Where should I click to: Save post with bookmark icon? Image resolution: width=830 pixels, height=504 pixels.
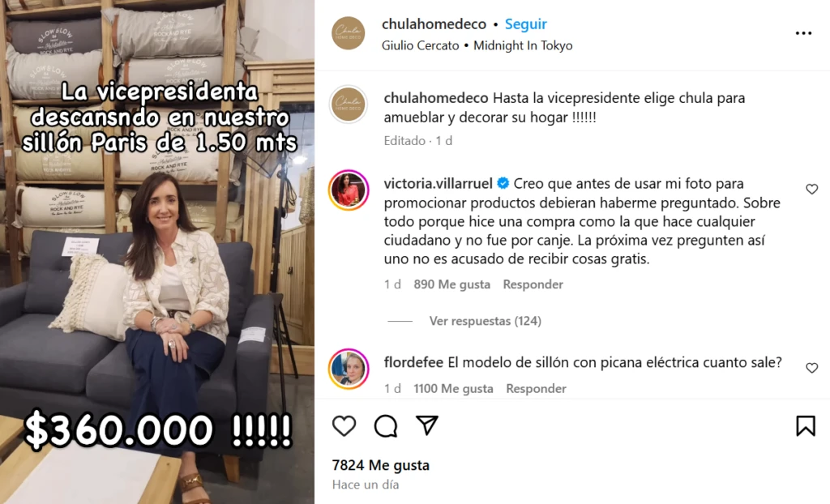coord(805,425)
